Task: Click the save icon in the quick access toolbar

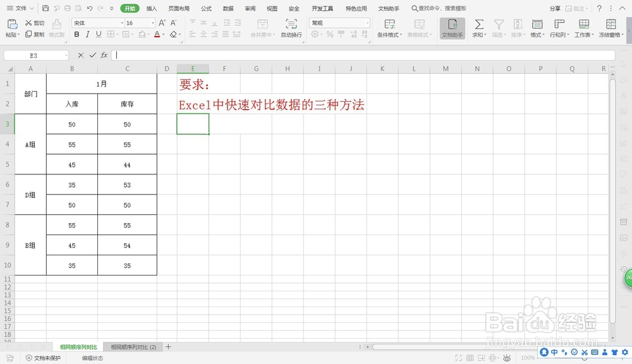Action: [x=46, y=8]
